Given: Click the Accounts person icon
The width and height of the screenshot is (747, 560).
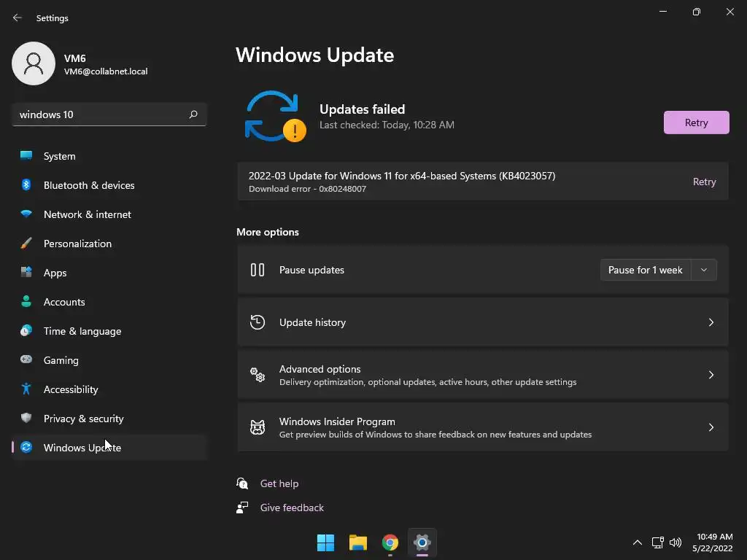Looking at the screenshot, I should 26,301.
